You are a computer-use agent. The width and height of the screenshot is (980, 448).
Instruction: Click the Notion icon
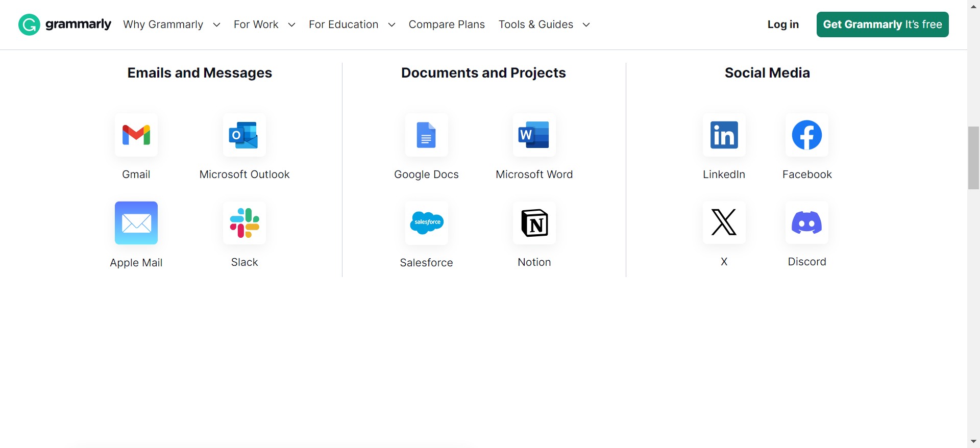tap(534, 223)
